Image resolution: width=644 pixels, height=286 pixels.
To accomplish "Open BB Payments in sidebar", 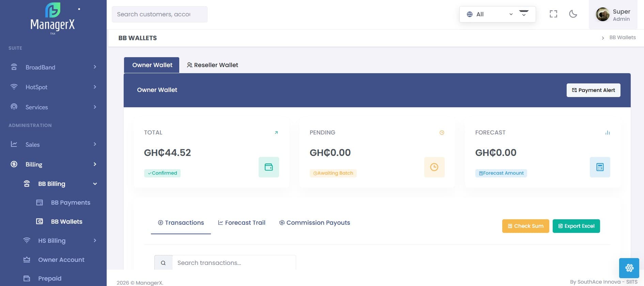I will click(x=71, y=203).
